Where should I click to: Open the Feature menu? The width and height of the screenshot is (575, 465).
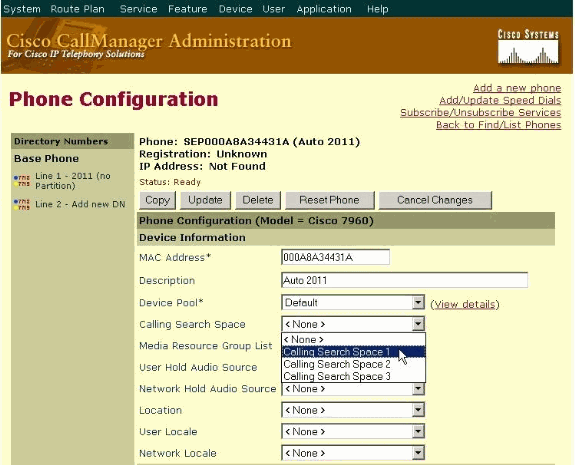187,9
